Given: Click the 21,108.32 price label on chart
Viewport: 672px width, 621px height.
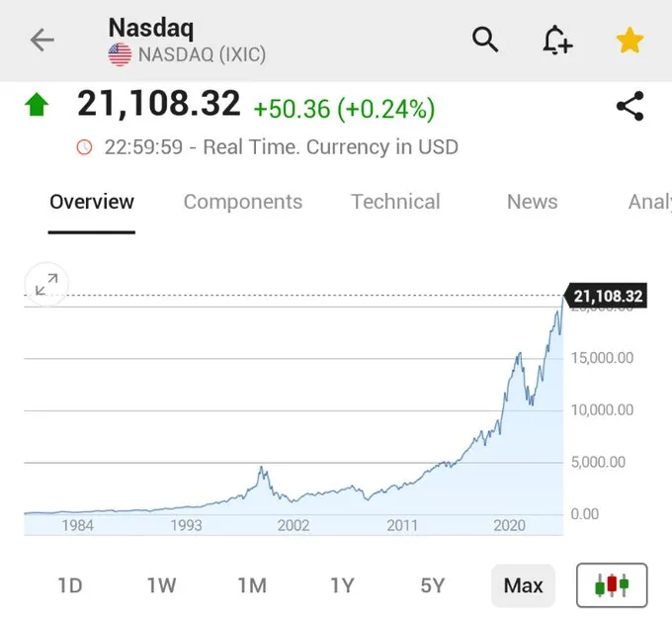Looking at the screenshot, I should pos(607,296).
